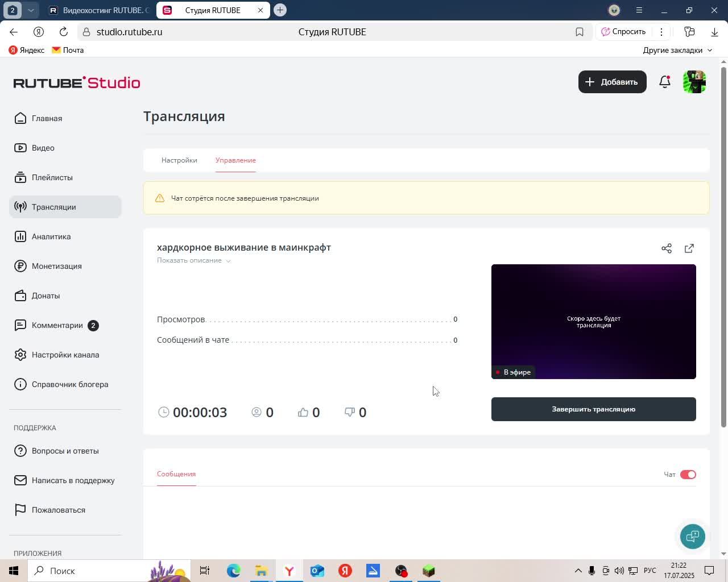Open browser main menu hamburger
This screenshot has height=582, width=728.
(639, 10)
